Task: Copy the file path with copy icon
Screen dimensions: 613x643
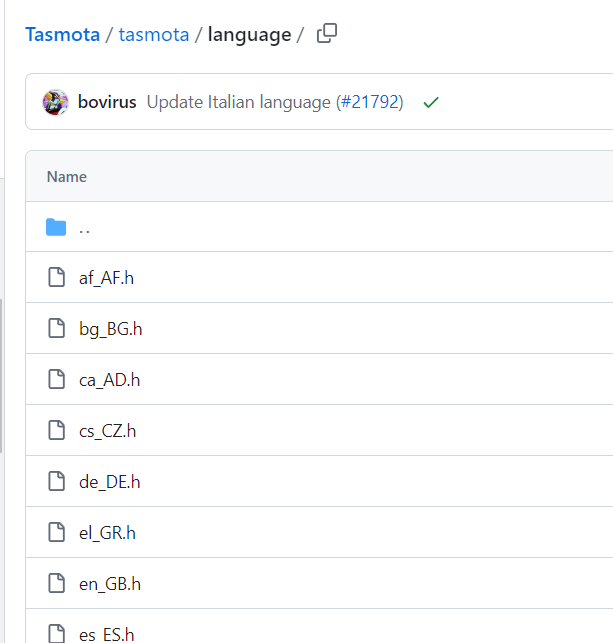Action: coord(327,34)
